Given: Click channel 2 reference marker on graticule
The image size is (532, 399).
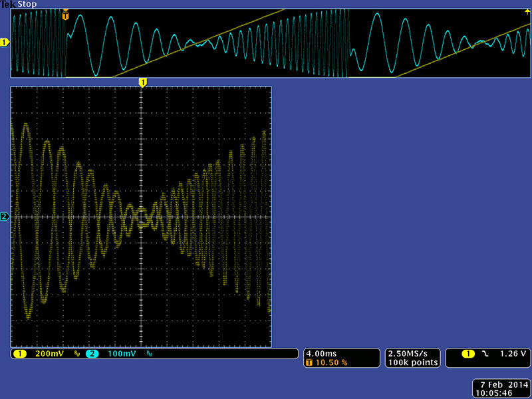Looking at the screenshot, I should pyautogui.click(x=5, y=217).
